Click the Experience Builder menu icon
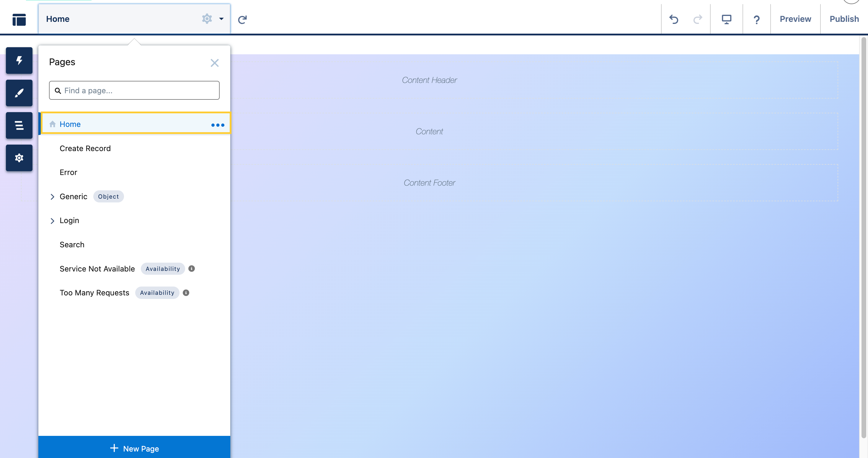868x458 pixels. [19, 19]
